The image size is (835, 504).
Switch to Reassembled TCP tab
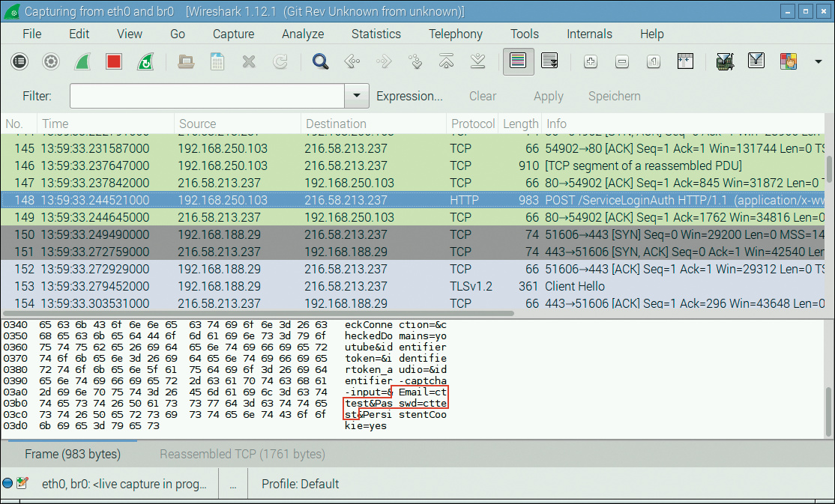click(242, 454)
